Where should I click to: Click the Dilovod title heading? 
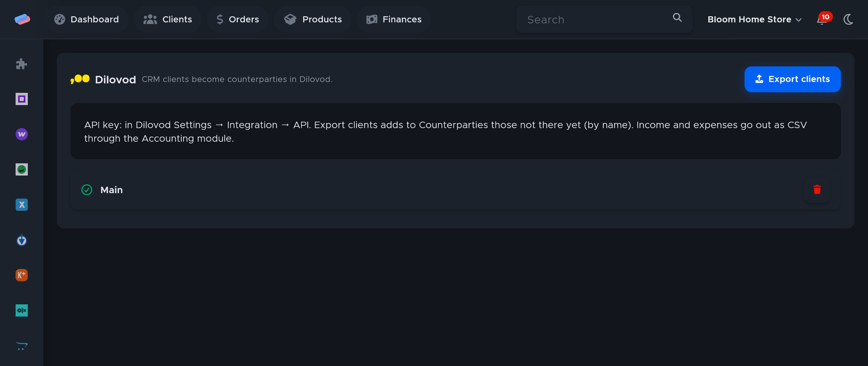[115, 80]
